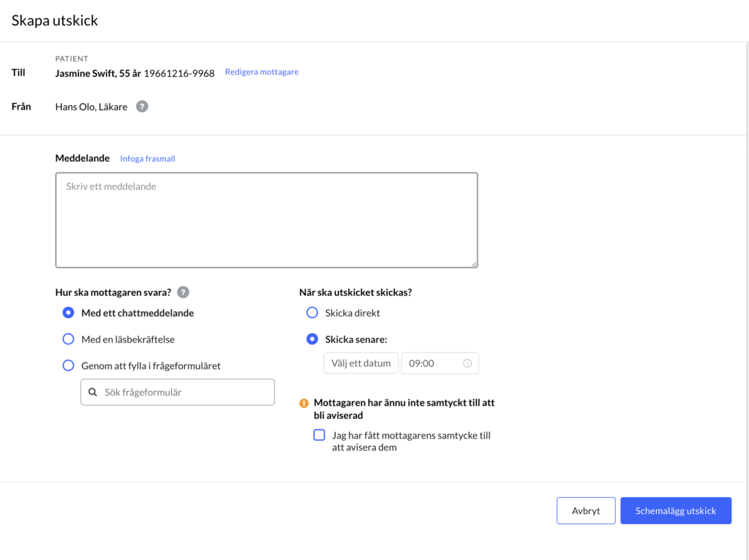Select 'Med en läsbekräftelse' radio option
Screen dimensions: 749x560
click(x=68, y=339)
